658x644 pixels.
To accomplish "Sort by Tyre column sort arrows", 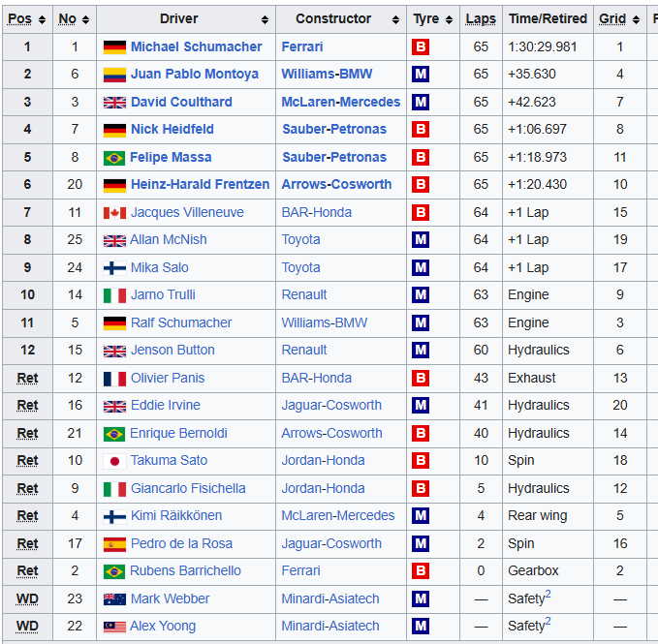I will (449, 19).
